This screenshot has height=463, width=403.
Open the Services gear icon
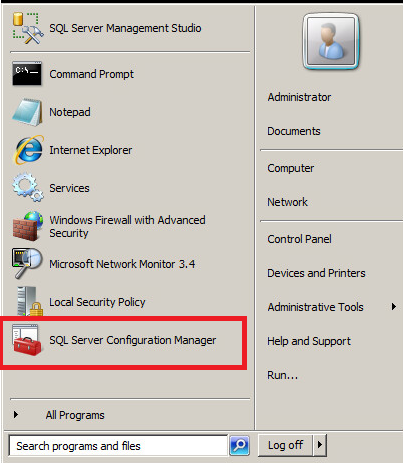tap(28, 187)
